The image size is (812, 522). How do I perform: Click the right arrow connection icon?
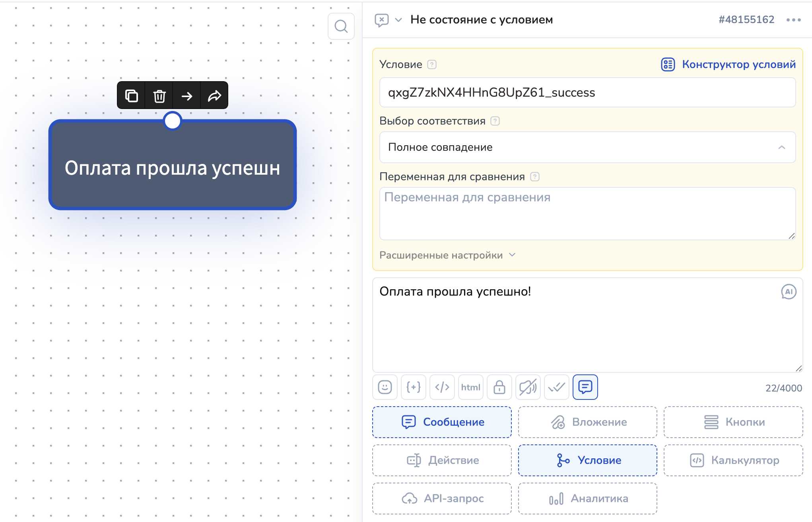click(187, 96)
